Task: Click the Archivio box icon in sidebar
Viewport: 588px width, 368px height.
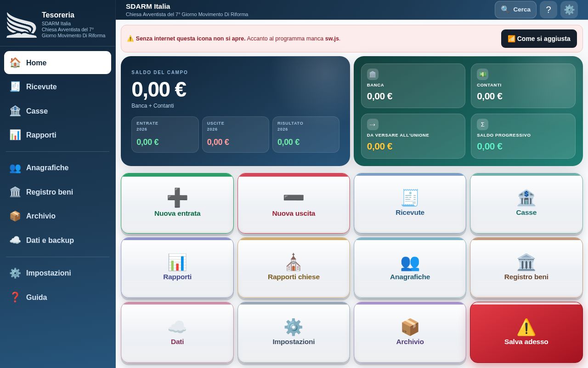Action: pos(15,216)
